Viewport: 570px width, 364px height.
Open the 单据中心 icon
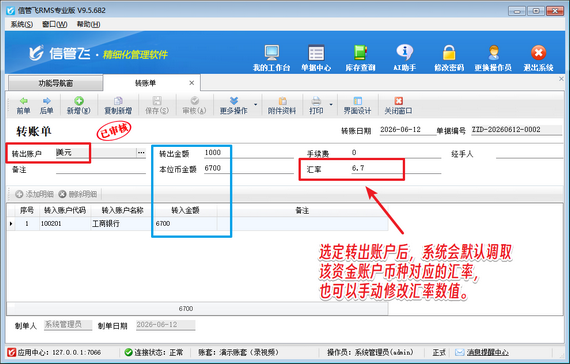coord(316,57)
